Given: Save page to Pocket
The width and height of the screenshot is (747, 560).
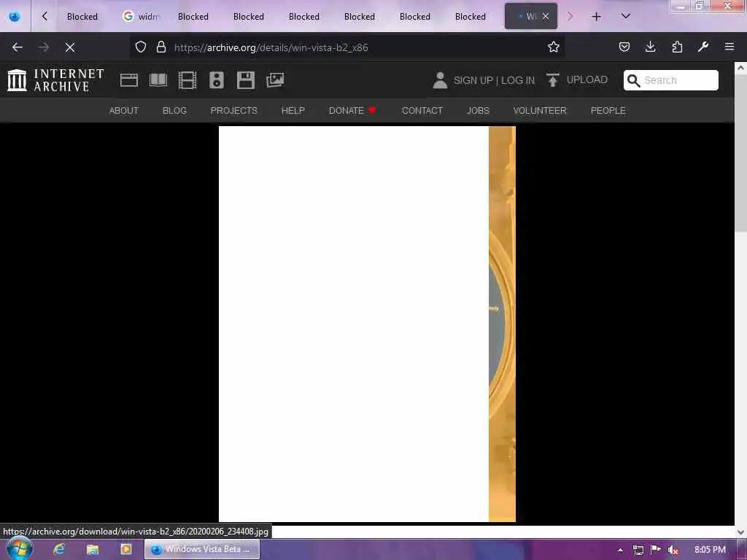Looking at the screenshot, I should pos(624,47).
